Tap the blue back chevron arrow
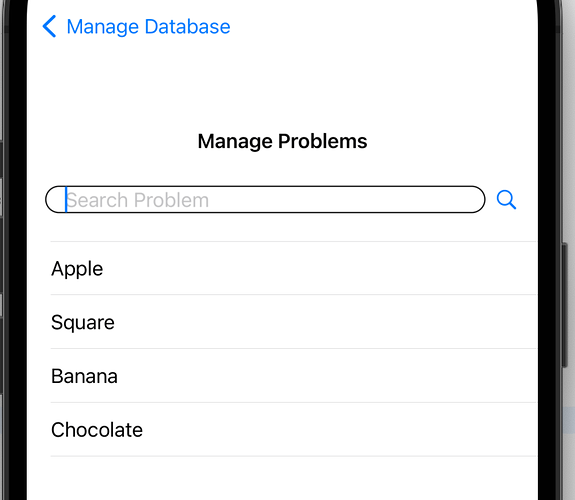The image size is (575, 500). pos(50,26)
